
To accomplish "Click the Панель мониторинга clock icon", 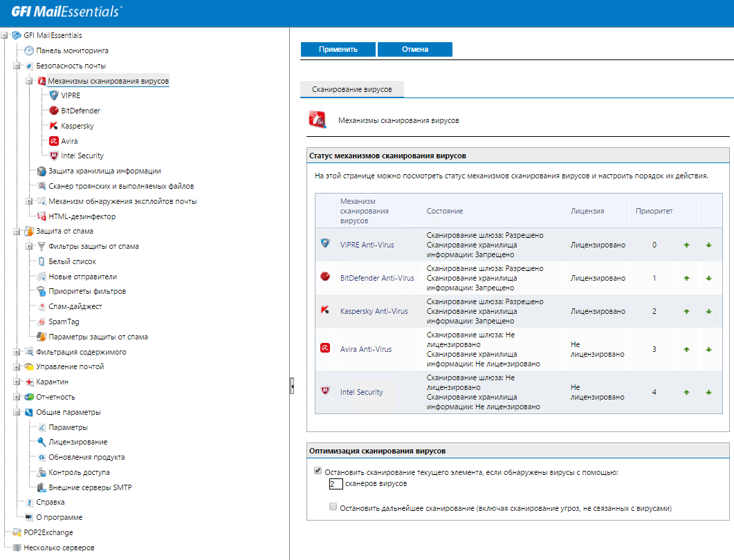I will click(x=29, y=50).
